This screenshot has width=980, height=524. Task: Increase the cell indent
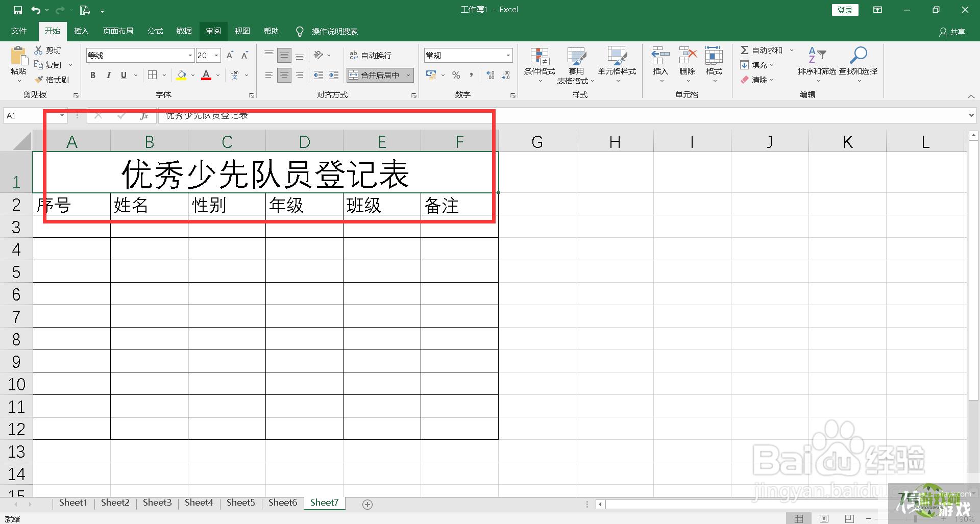pyautogui.click(x=334, y=75)
